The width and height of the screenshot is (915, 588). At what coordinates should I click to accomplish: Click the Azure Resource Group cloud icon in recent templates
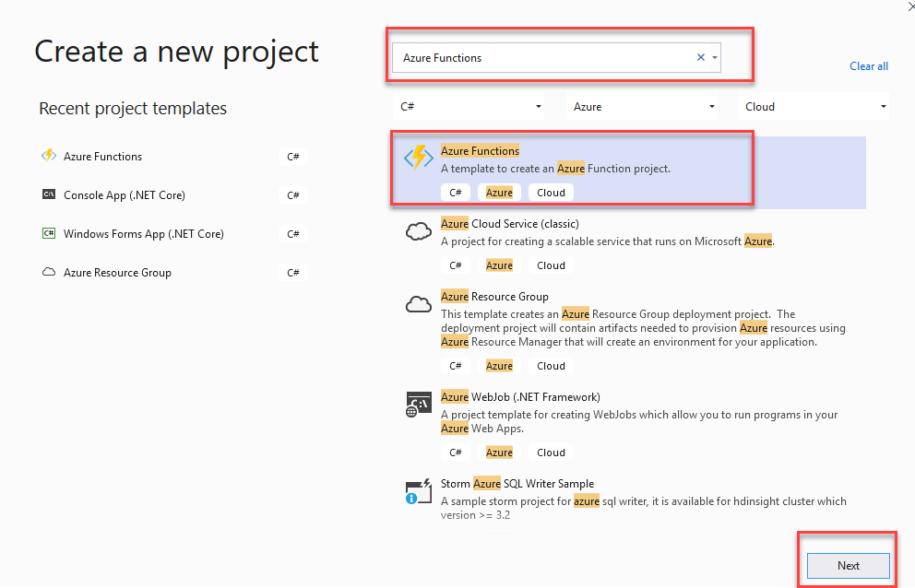pos(49,272)
